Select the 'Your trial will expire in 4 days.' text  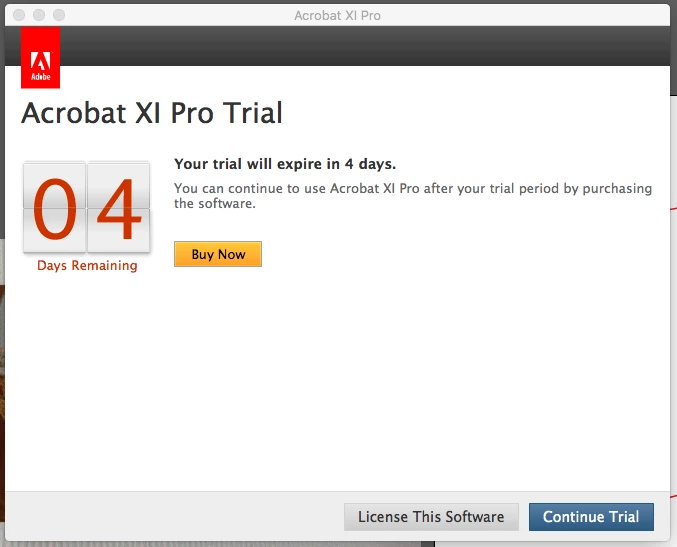[x=285, y=164]
